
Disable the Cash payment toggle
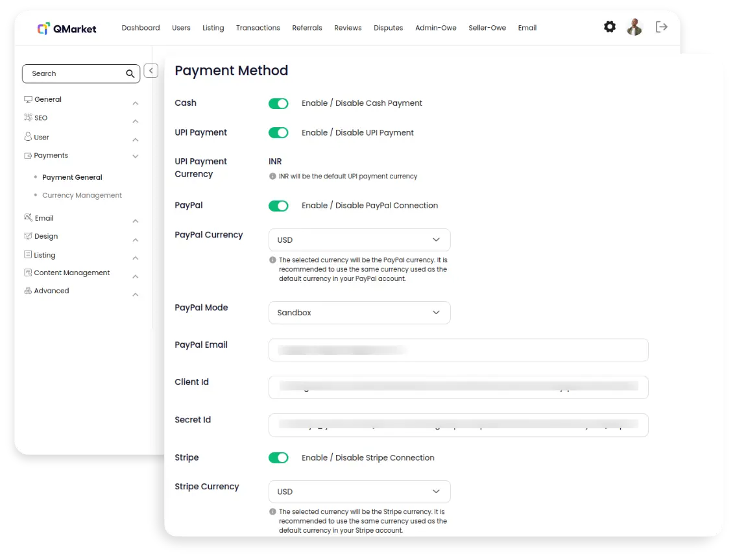coord(278,103)
